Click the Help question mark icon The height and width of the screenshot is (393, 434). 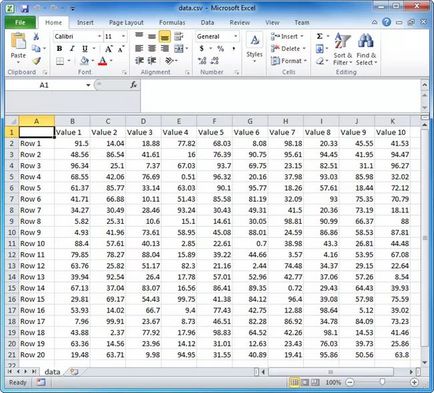pos(386,22)
